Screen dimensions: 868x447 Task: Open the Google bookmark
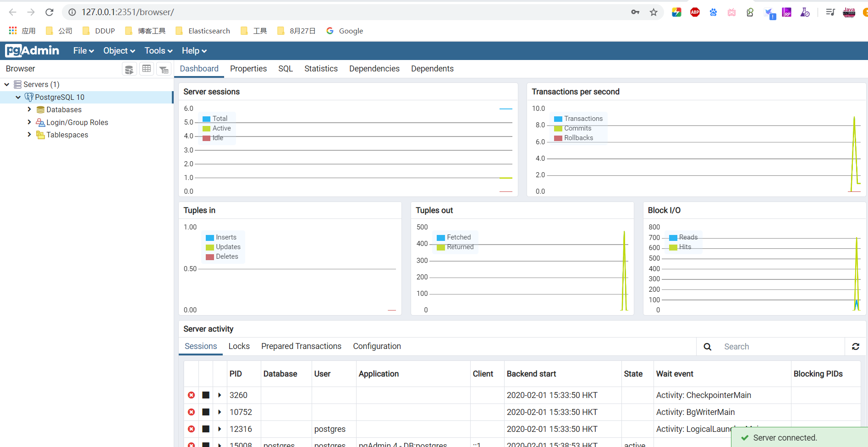point(345,31)
